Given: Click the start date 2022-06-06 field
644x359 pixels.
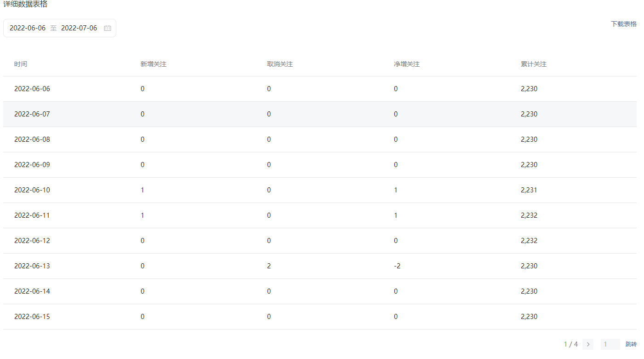Looking at the screenshot, I should [x=28, y=28].
